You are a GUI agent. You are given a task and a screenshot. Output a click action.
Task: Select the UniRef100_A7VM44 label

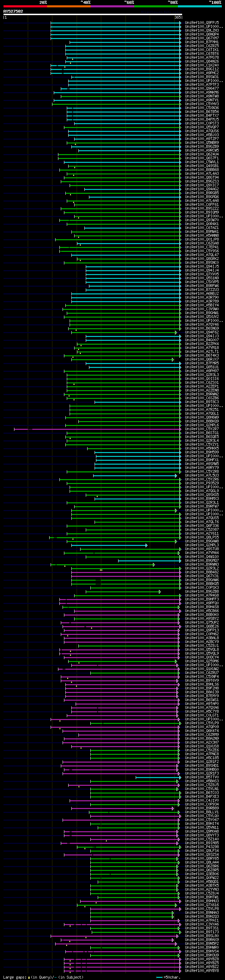[x=202, y=553]
